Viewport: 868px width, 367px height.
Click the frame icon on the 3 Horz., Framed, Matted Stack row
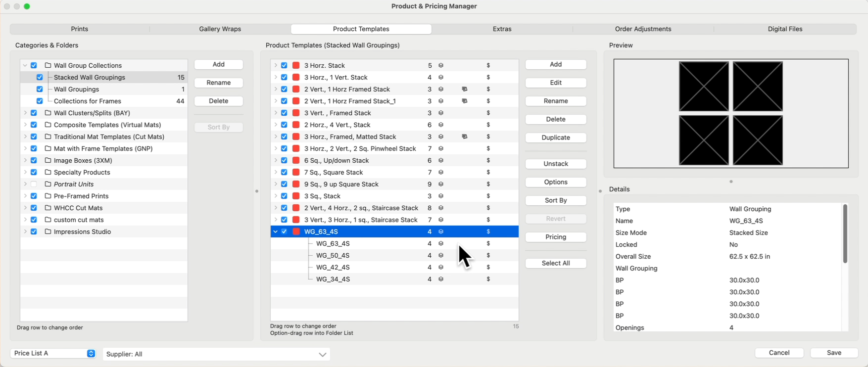click(464, 137)
